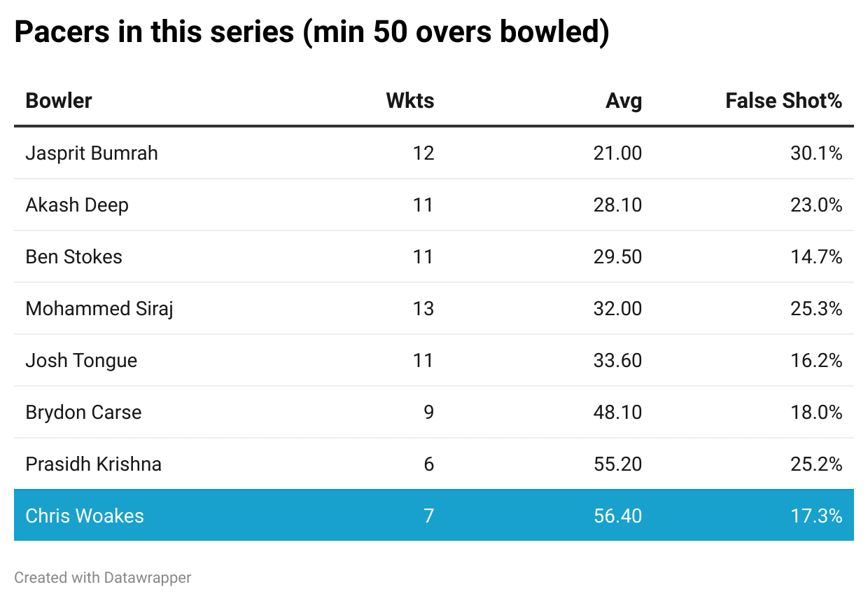The image size is (868, 601).
Task: Click the Avg column header
Action: point(623,101)
